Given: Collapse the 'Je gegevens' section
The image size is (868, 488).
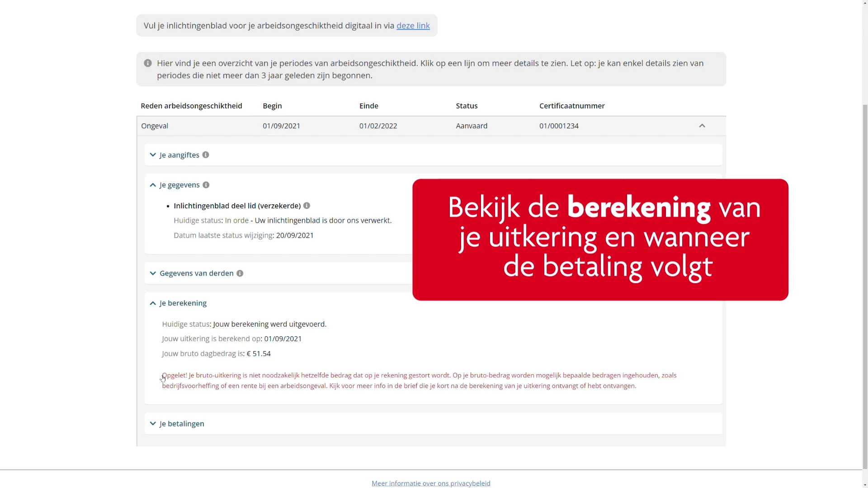Looking at the screenshot, I should point(179,185).
